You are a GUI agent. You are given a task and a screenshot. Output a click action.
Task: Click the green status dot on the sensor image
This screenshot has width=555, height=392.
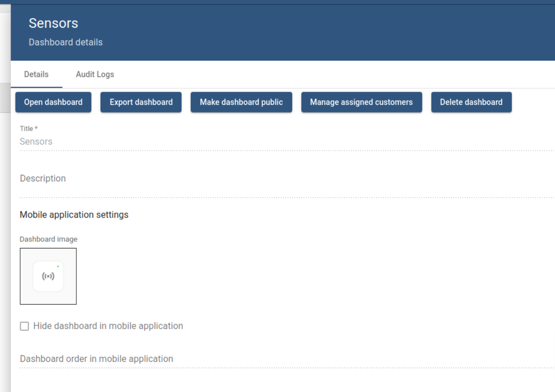point(58,266)
